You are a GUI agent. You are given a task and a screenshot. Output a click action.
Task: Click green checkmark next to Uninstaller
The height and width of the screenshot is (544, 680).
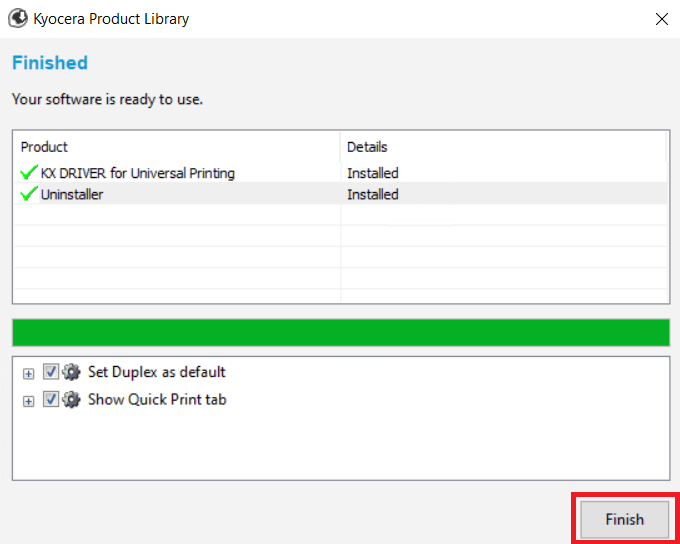tap(29, 194)
